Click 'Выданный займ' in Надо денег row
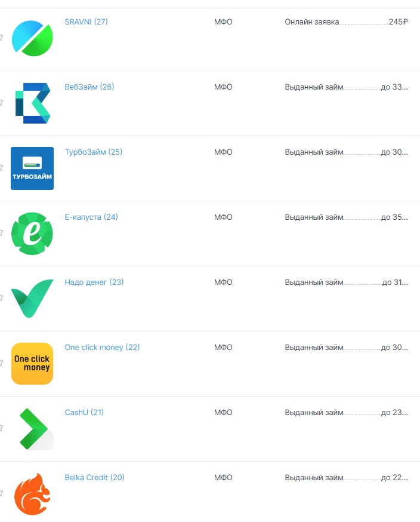420x522 pixels. coord(314,283)
